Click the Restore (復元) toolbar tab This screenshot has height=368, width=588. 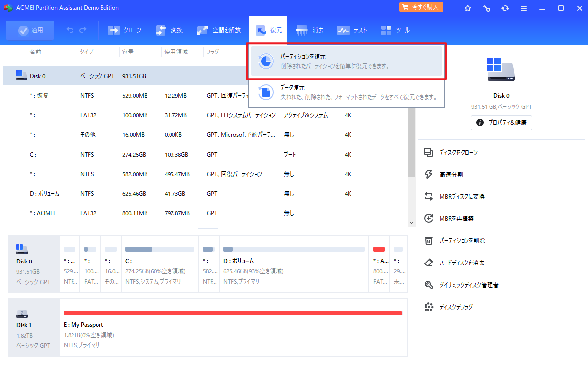[x=268, y=30]
